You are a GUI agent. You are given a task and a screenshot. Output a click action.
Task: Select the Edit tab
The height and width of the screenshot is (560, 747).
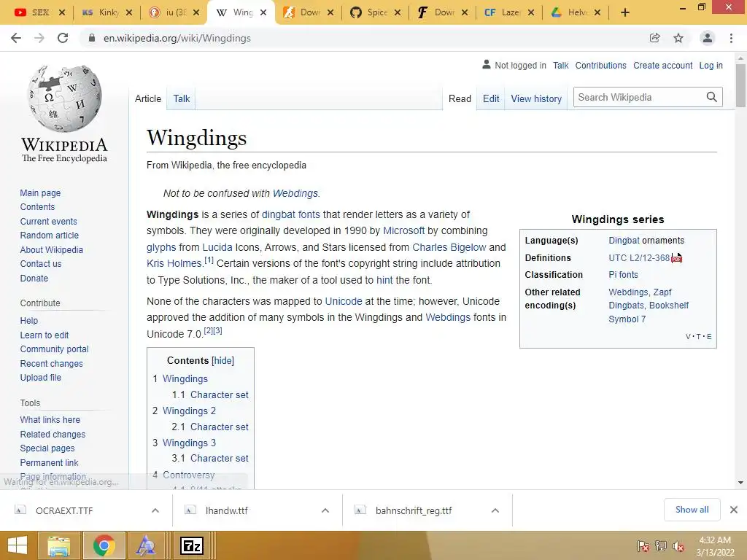point(491,98)
